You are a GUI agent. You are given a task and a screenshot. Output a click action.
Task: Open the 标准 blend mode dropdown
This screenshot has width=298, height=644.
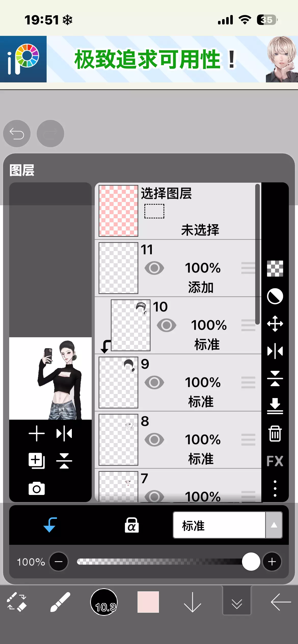[228, 525]
